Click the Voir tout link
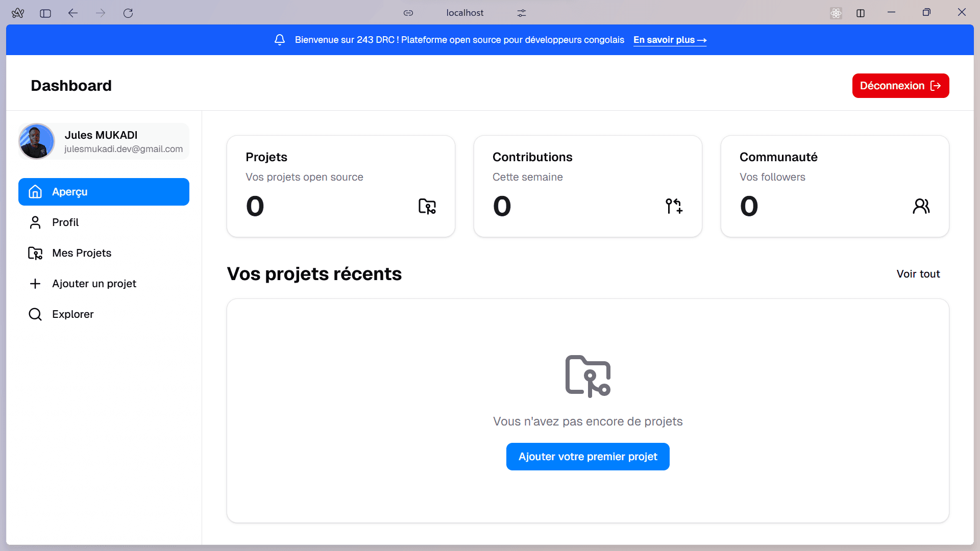 coord(918,274)
